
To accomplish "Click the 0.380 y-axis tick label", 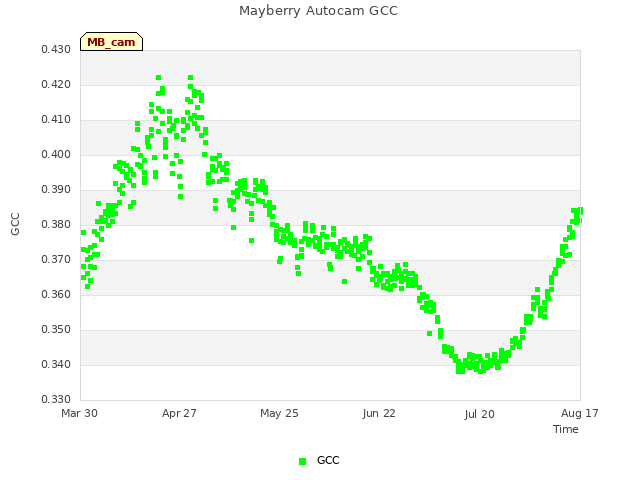I will pyautogui.click(x=56, y=224).
